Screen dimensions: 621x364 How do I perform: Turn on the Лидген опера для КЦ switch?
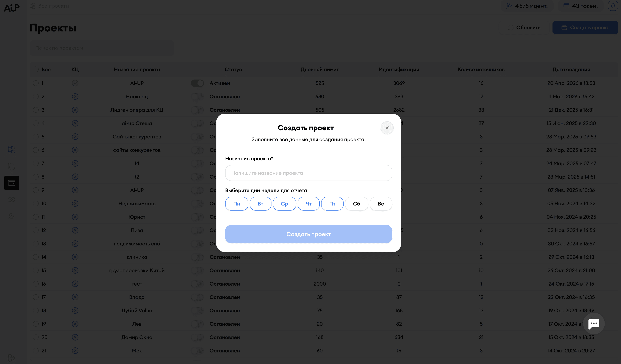coord(197,110)
